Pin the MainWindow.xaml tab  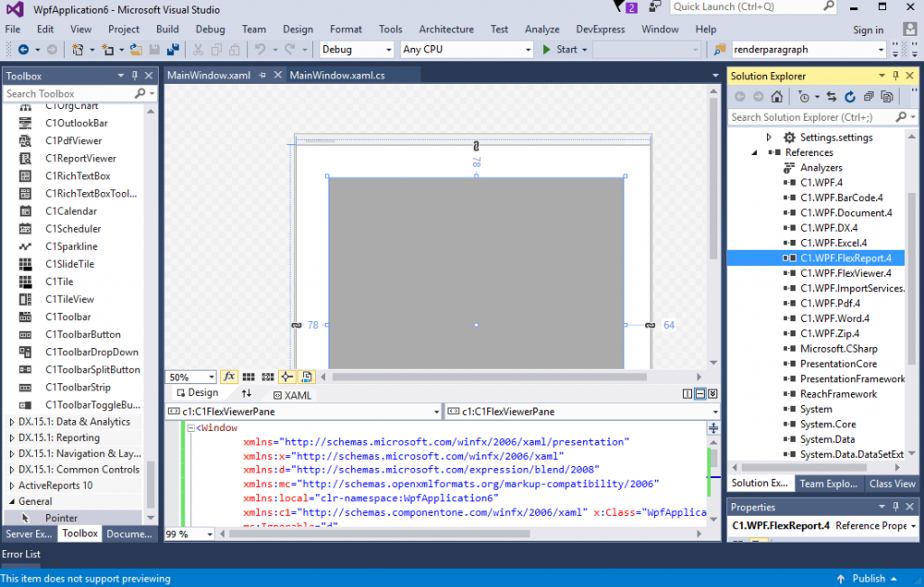[263, 76]
